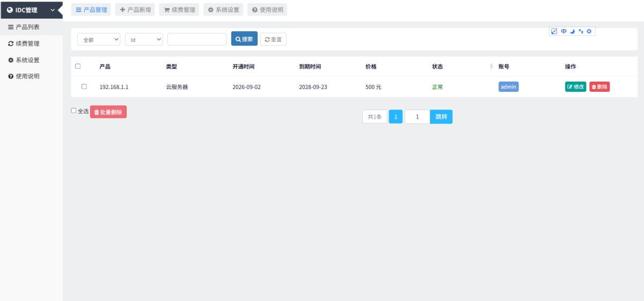Click the globe icon next to IDC管理
This screenshot has width=644, height=301.
(x=10, y=10)
